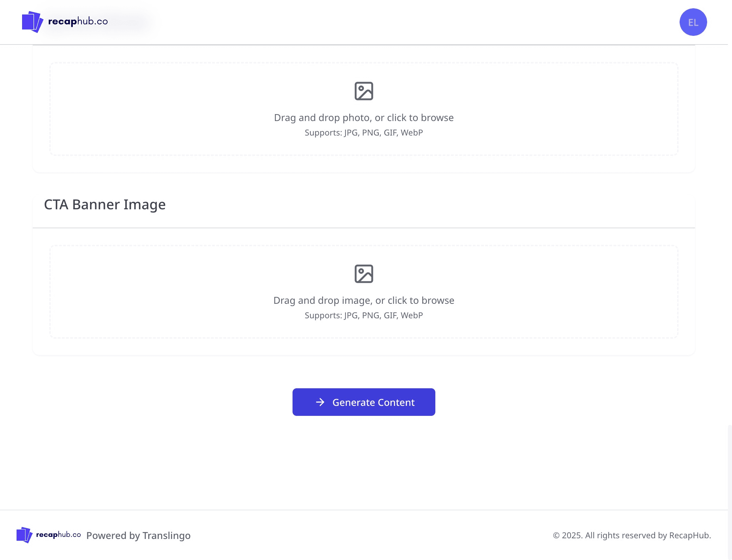Image resolution: width=732 pixels, height=560 pixels.
Task: Click the supported formats text in photo dropzone
Action: pyautogui.click(x=364, y=132)
